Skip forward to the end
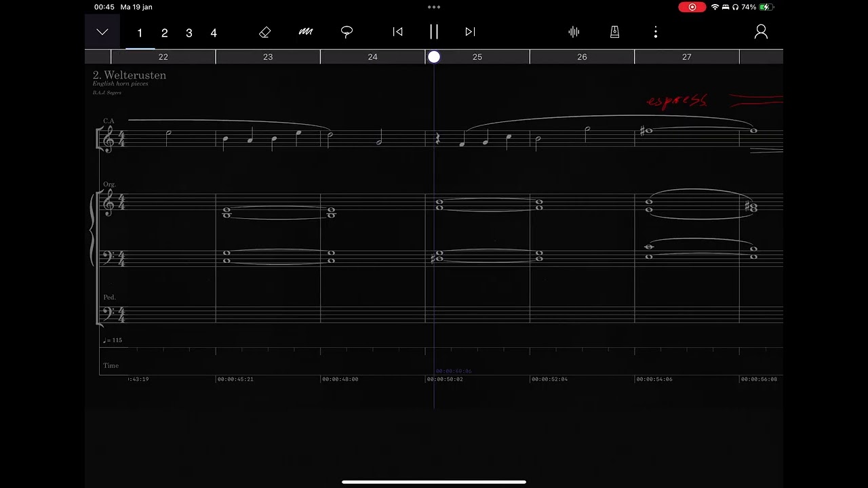The width and height of the screenshot is (868, 488). (x=470, y=32)
